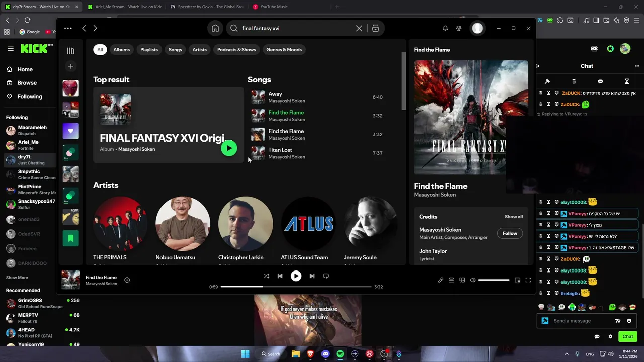Collapse the Kick chat panel arrow
Screen dimensions: 644x362
(x=537, y=66)
